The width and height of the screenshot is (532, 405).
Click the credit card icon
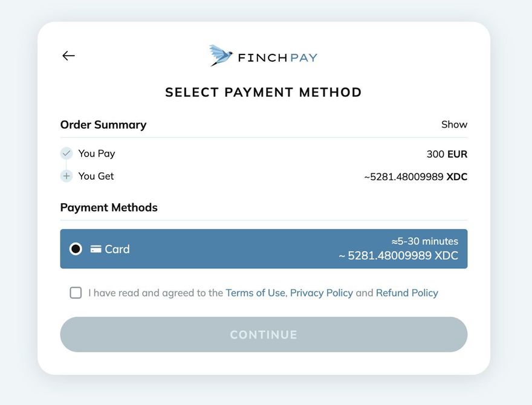(x=96, y=249)
